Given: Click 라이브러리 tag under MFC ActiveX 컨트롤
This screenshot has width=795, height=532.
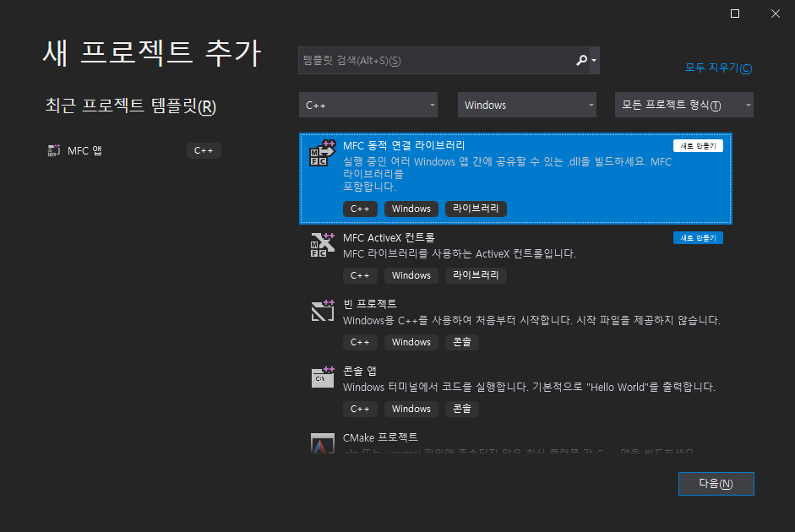Looking at the screenshot, I should click(x=476, y=275).
